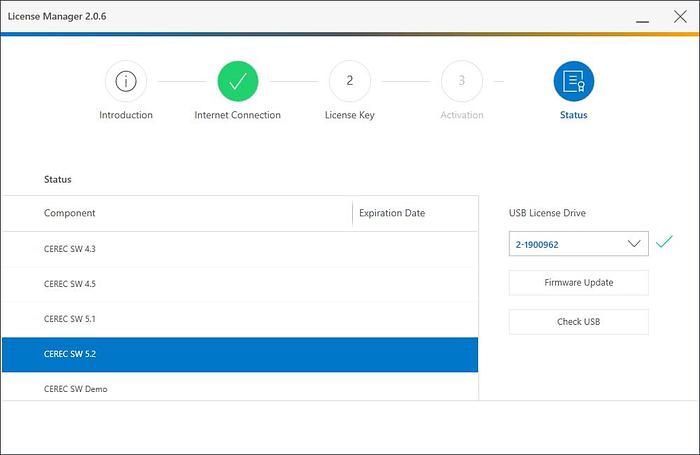
Task: Click the Activation step 3 circle
Action: [461, 82]
